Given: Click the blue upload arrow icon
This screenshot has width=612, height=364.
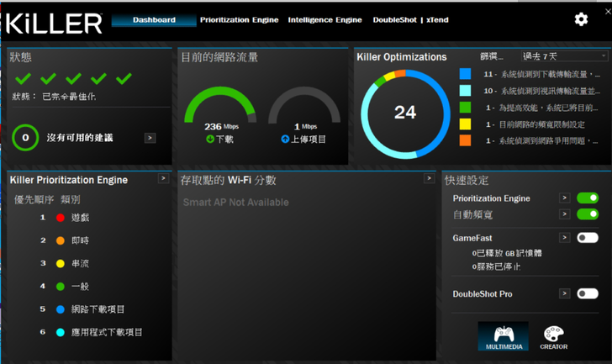Looking at the screenshot, I should point(285,139).
